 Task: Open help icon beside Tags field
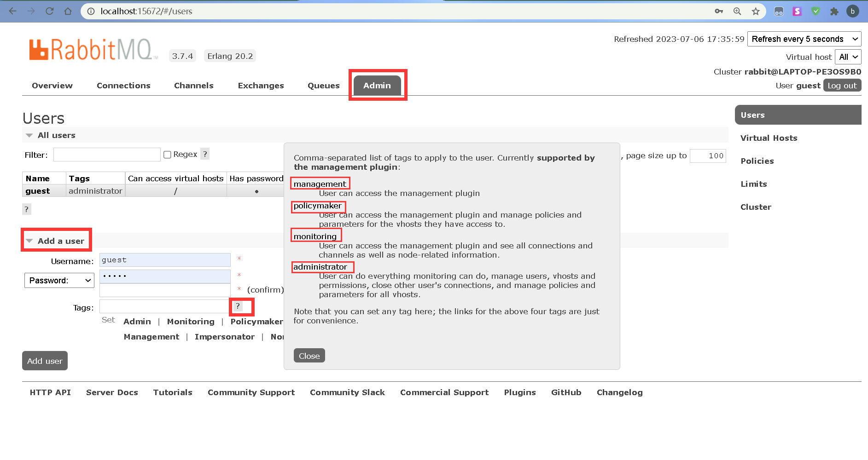[x=238, y=306]
